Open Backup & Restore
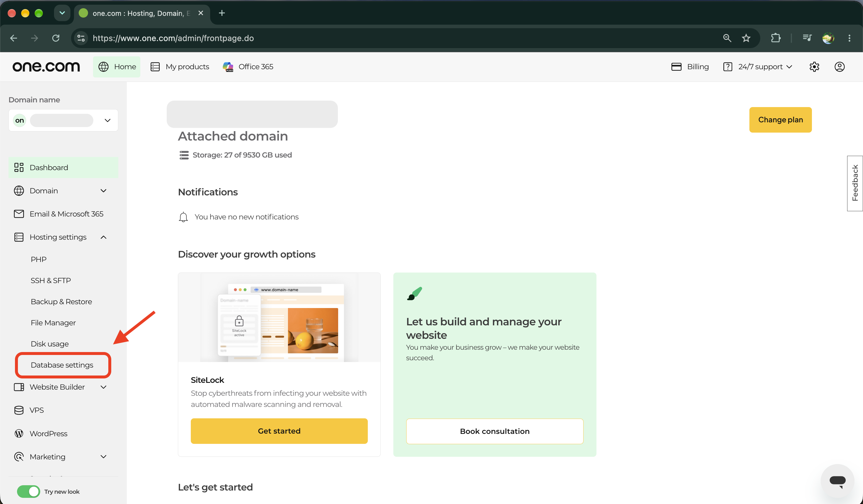 pos(61,302)
